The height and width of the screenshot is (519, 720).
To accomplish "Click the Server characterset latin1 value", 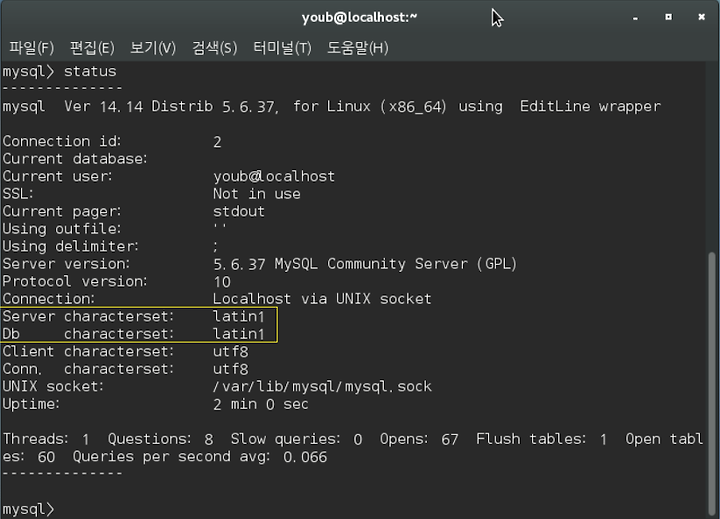I will (x=239, y=316).
